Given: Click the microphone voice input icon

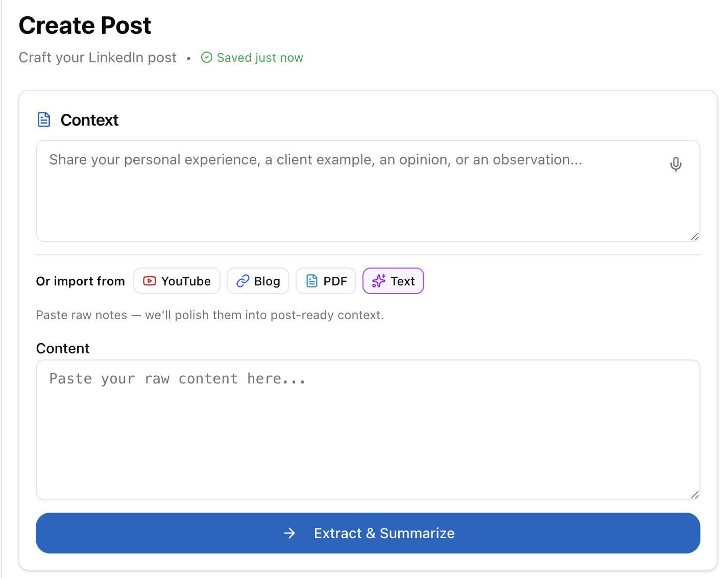Looking at the screenshot, I should click(675, 164).
